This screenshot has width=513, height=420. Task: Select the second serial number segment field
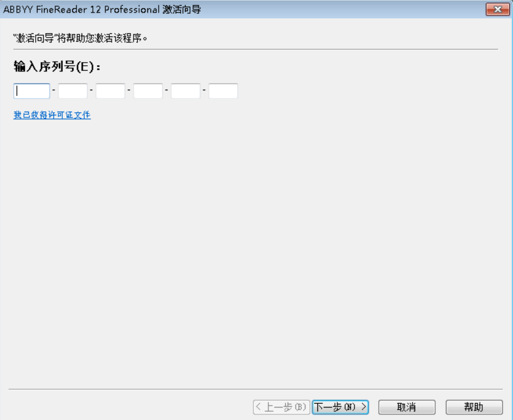(x=73, y=91)
